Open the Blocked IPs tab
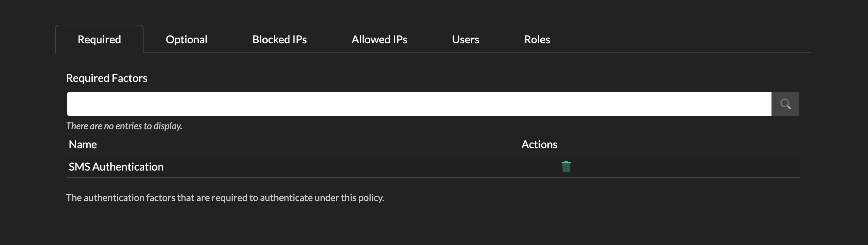Viewport: 868px width, 245px height. click(x=279, y=40)
